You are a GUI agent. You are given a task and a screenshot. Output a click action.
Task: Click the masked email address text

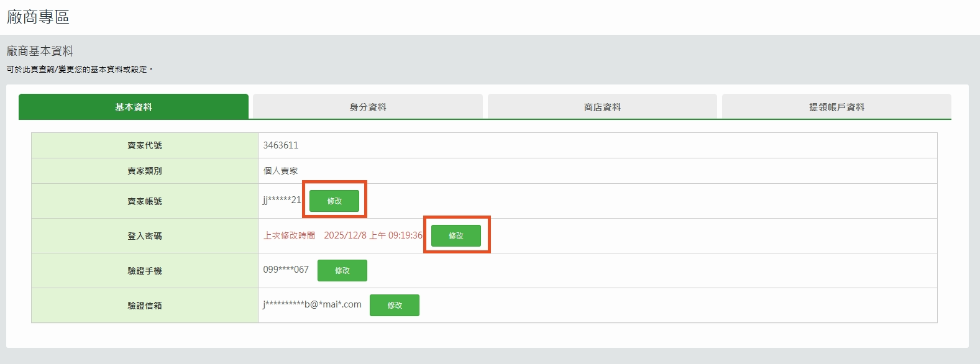[312, 304]
